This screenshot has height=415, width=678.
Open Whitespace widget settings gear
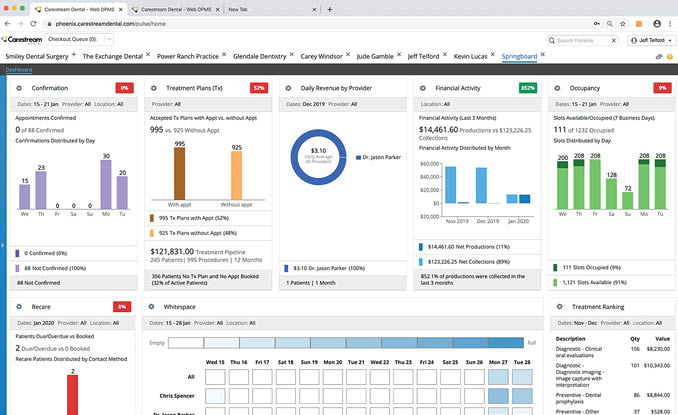coord(152,306)
